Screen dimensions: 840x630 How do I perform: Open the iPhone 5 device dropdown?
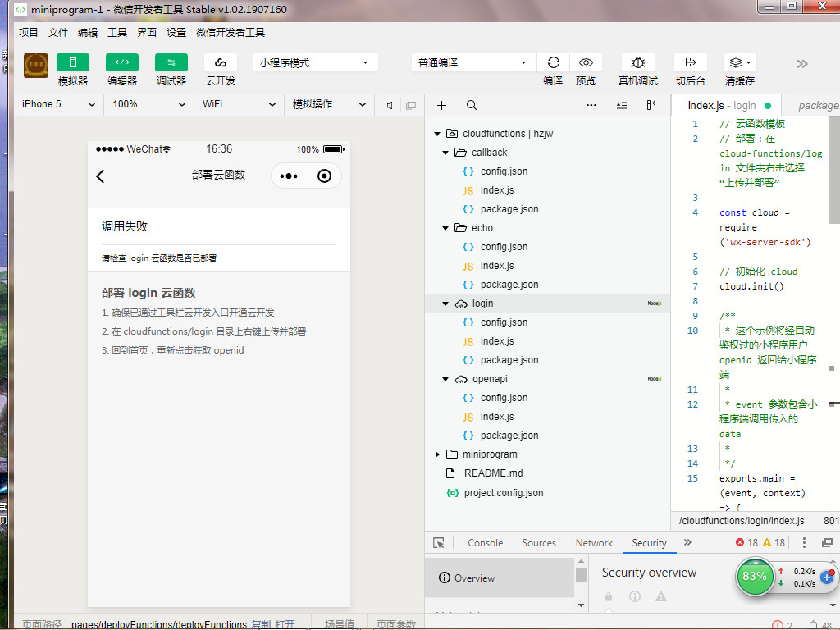[57, 104]
